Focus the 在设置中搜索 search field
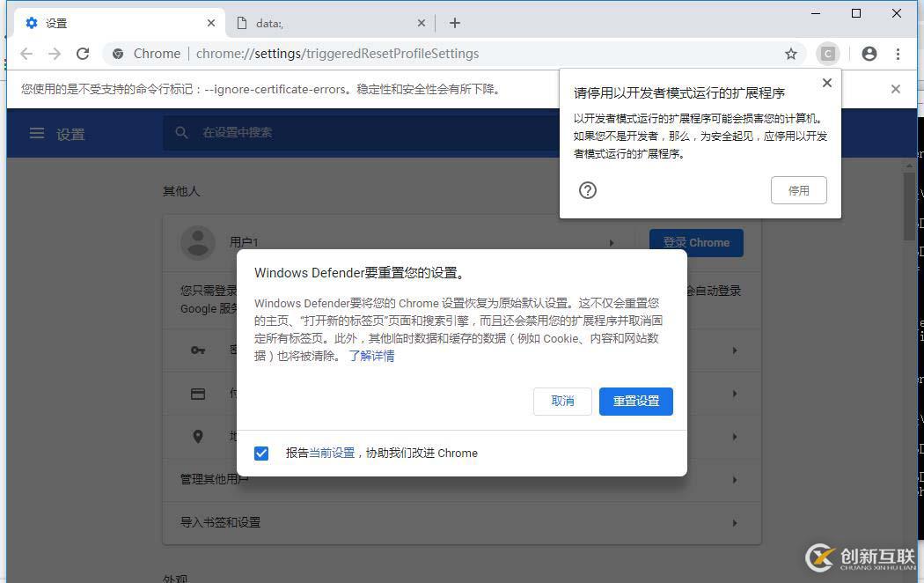This screenshot has width=924, height=583. coord(359,133)
